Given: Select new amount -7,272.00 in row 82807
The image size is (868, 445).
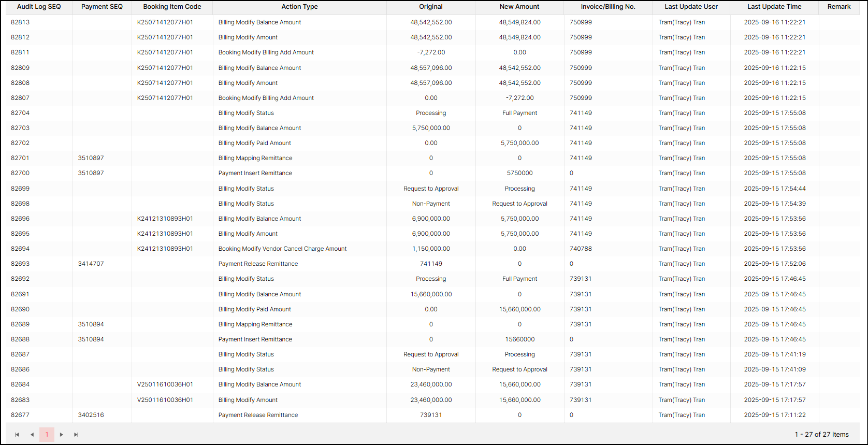Looking at the screenshot, I should click(519, 98).
